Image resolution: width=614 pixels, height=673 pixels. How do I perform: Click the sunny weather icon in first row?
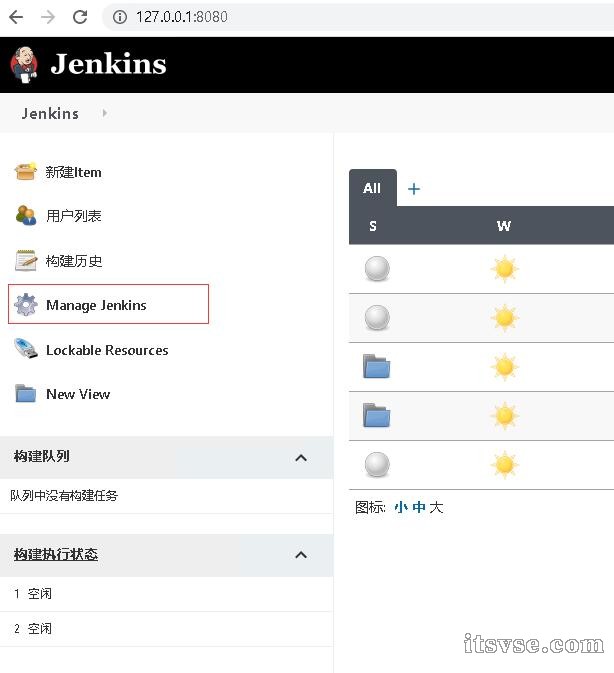(x=505, y=269)
